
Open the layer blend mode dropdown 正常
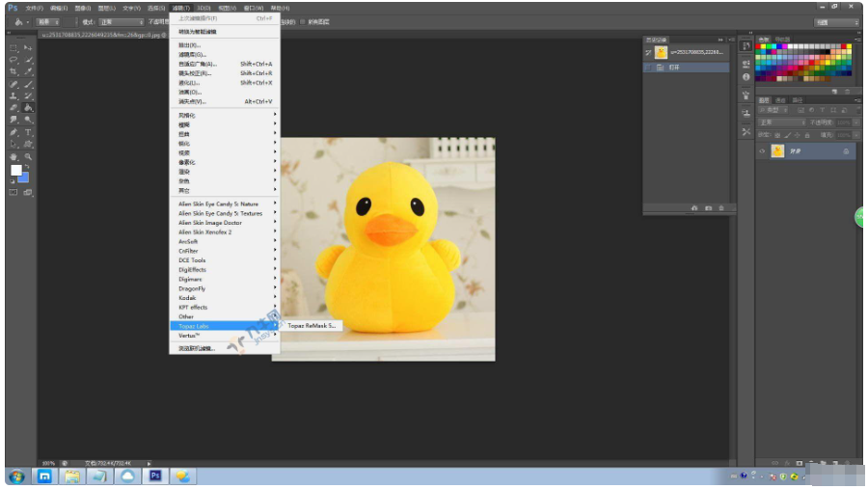click(x=781, y=122)
